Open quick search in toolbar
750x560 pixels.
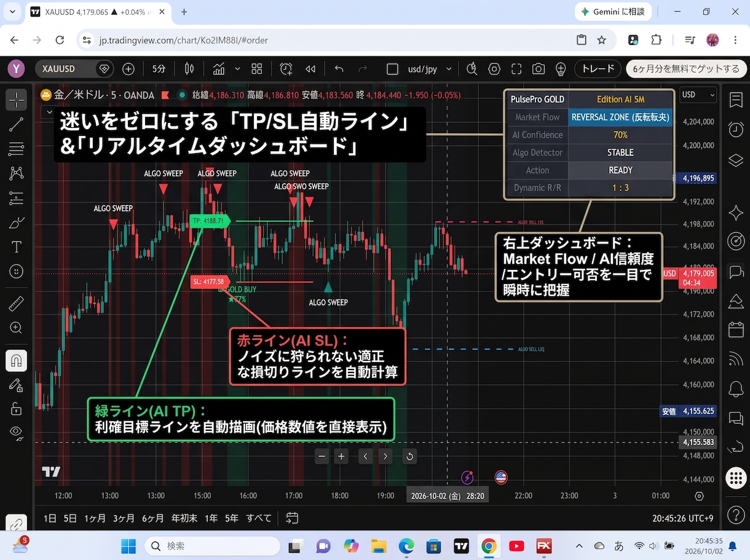[472, 69]
